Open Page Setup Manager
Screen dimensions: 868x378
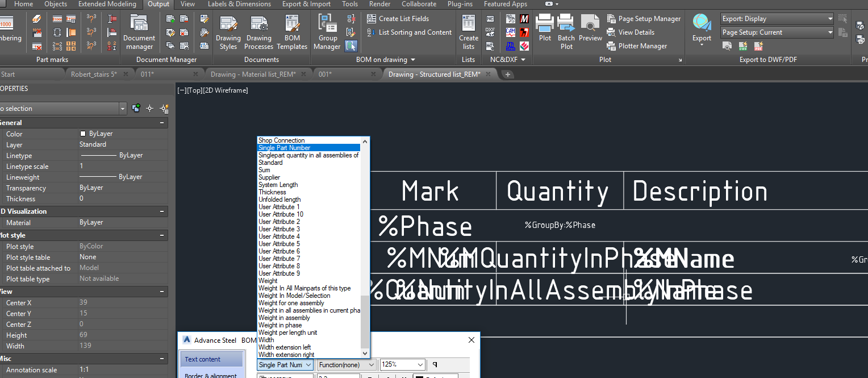644,18
